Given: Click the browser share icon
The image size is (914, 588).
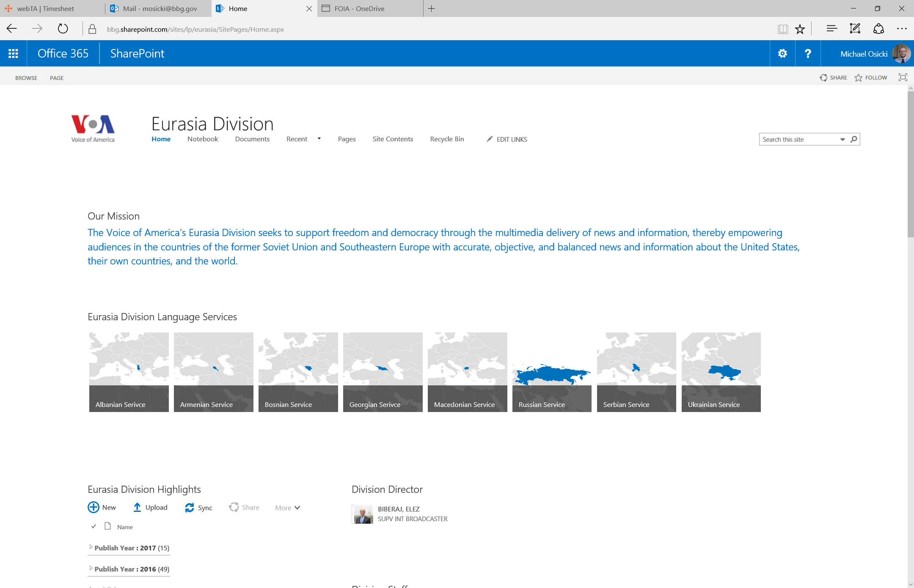Looking at the screenshot, I should point(878,29).
